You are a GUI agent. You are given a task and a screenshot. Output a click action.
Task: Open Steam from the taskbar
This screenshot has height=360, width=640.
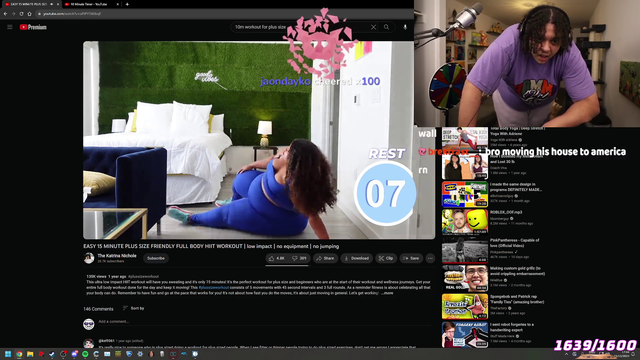pyautogui.click(x=52, y=354)
